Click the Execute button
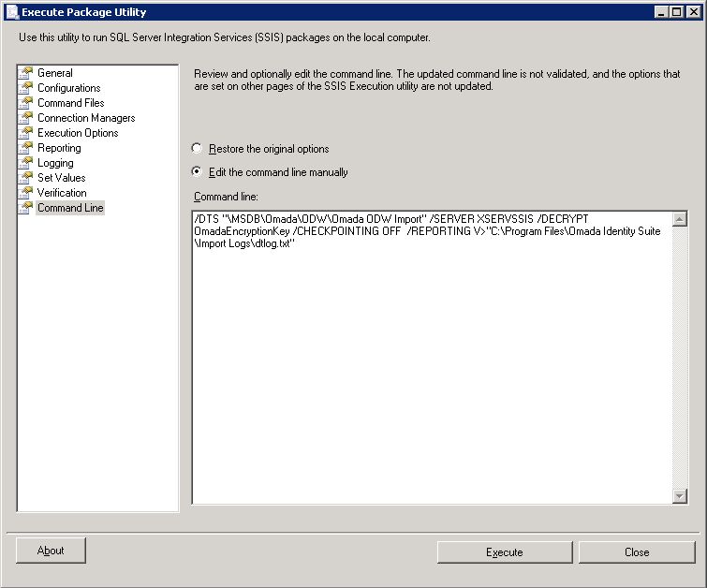Viewport: 707px width, 588px height. (505, 551)
